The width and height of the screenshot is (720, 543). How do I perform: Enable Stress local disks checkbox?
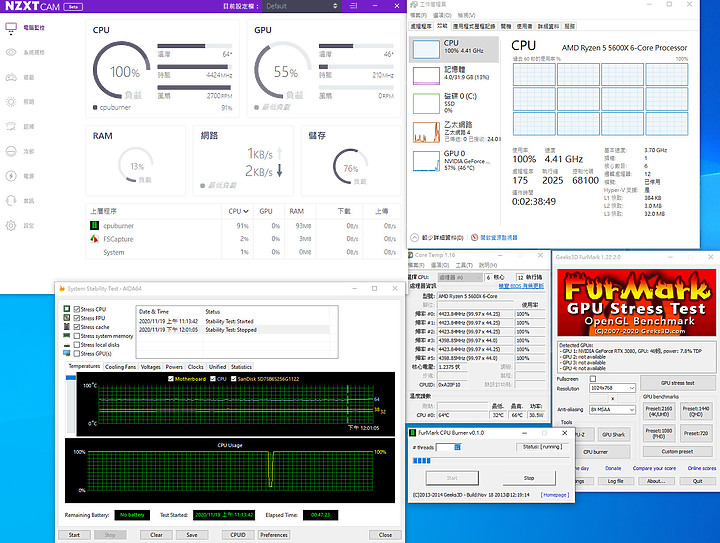(x=77, y=345)
